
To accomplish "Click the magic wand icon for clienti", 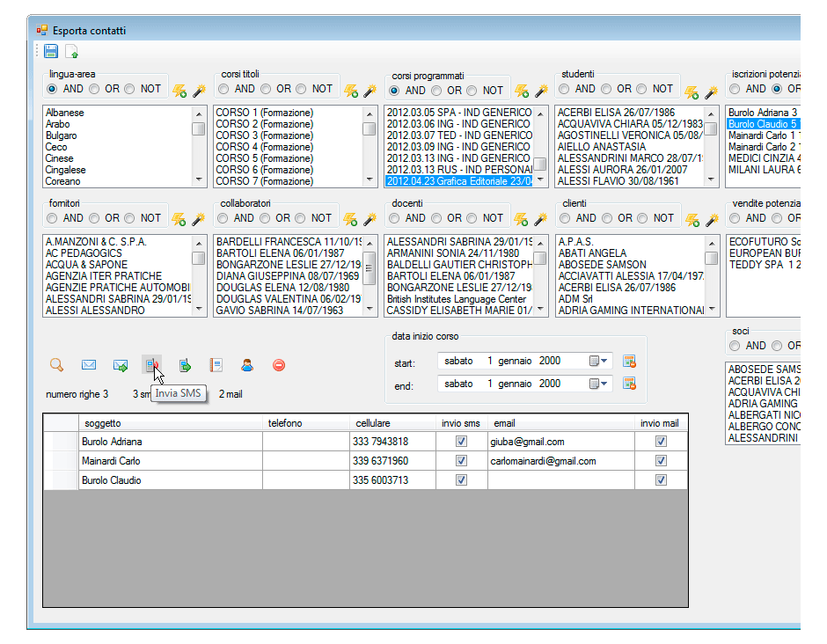I will [712, 219].
